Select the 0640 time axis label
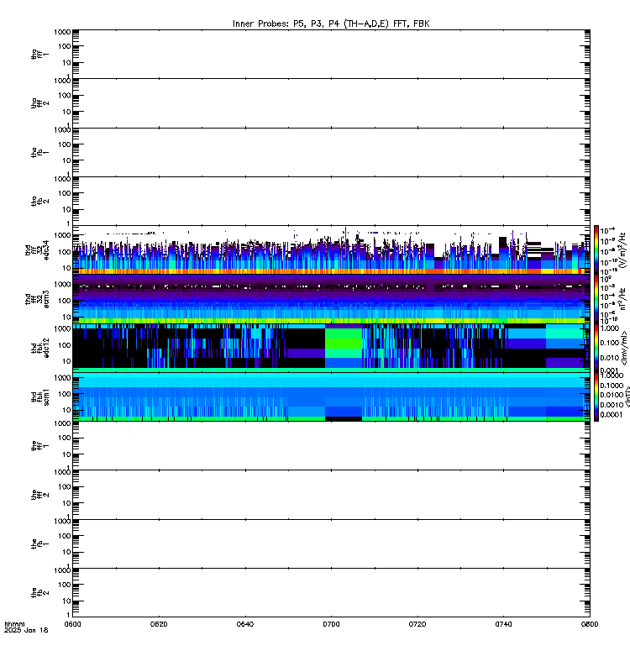Screen dimensions: 630x672 pyautogui.click(x=244, y=624)
